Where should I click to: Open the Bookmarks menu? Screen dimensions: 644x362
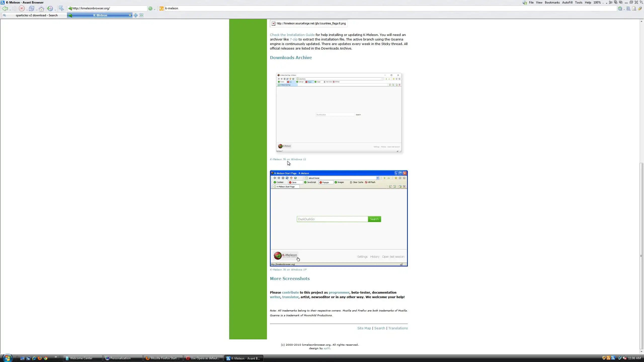tap(552, 3)
